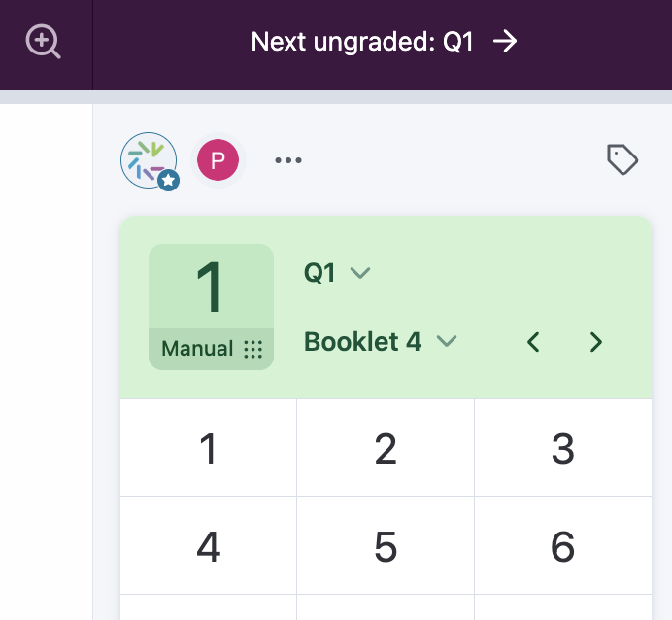Screen dimensions: 672x620
Task: Assign score 6 on keypad
Action: [x=563, y=547]
